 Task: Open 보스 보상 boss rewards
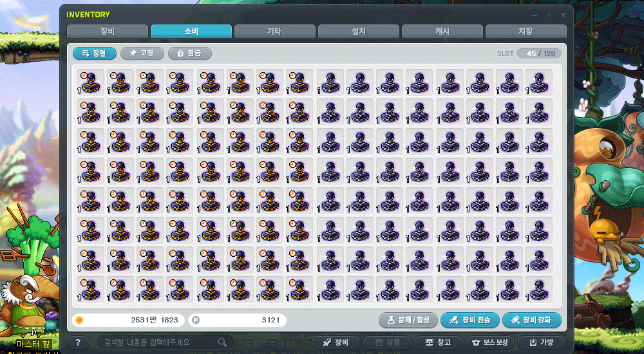490,342
